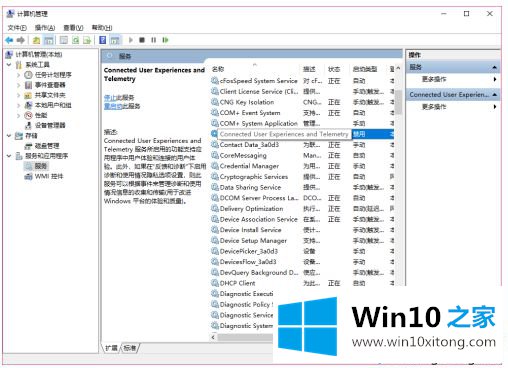Select the DCOM Server Process Launcher icon

(215, 198)
